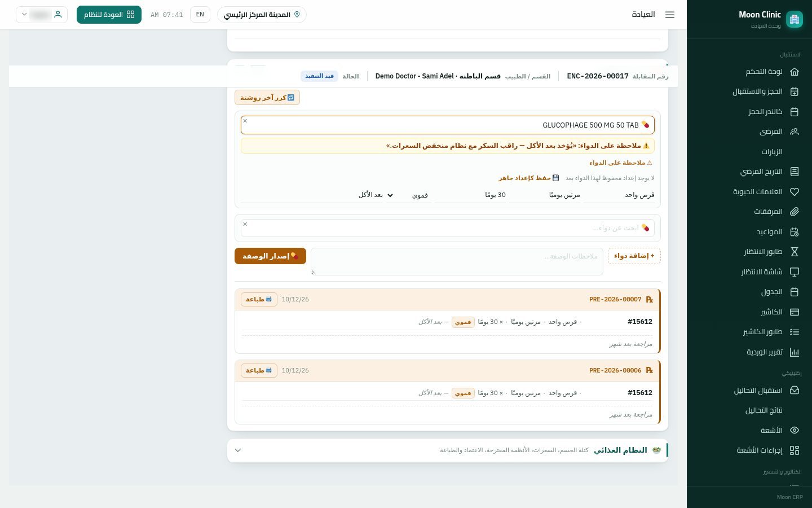The image size is (812, 508).
Task: Click the ملاحظات الوصفة text area
Action: pyautogui.click(x=457, y=262)
